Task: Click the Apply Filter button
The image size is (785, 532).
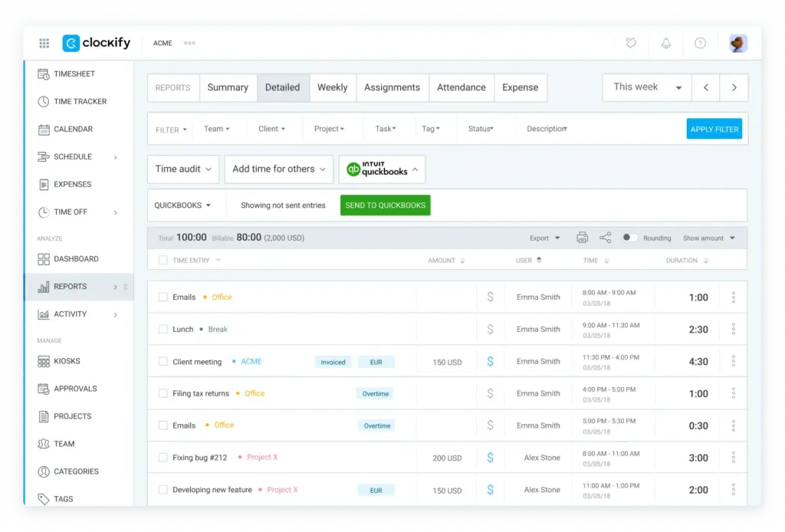Action: pyautogui.click(x=714, y=129)
